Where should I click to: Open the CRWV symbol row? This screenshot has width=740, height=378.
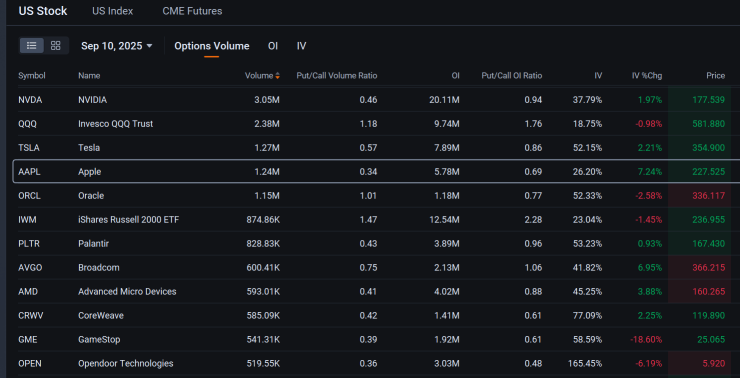pos(31,316)
